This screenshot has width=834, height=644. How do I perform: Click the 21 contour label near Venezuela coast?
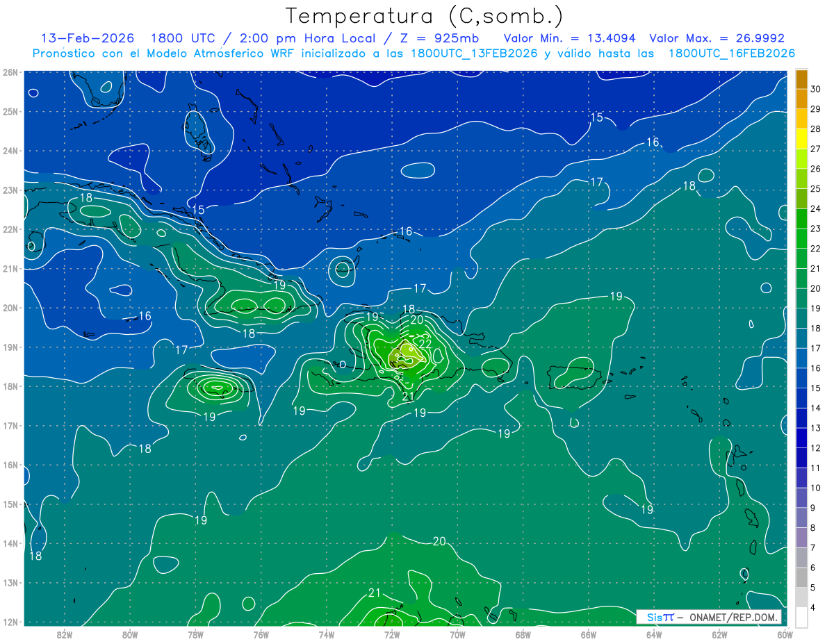375,593
